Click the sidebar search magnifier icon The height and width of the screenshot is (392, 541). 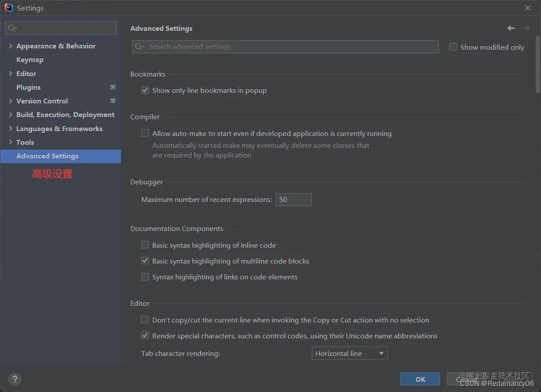(x=12, y=28)
